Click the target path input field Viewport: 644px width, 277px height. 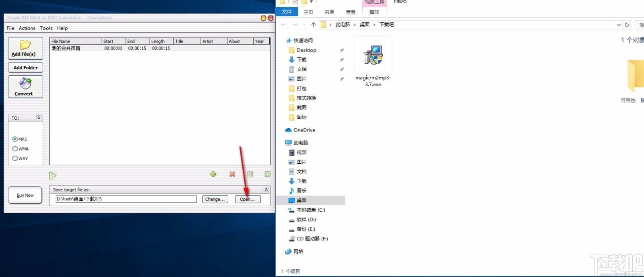[x=126, y=199]
